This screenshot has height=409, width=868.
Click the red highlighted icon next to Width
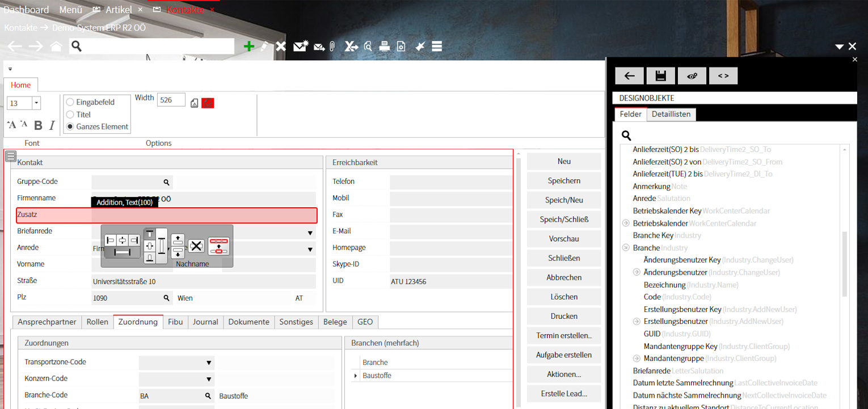208,103
